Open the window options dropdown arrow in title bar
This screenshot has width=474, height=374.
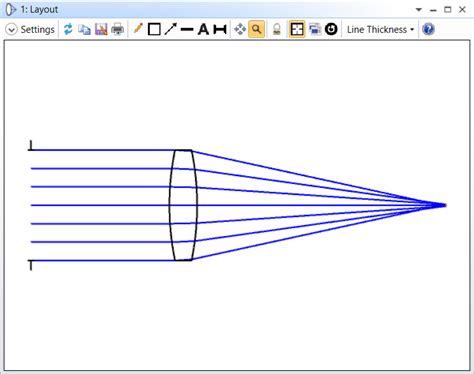click(x=419, y=10)
